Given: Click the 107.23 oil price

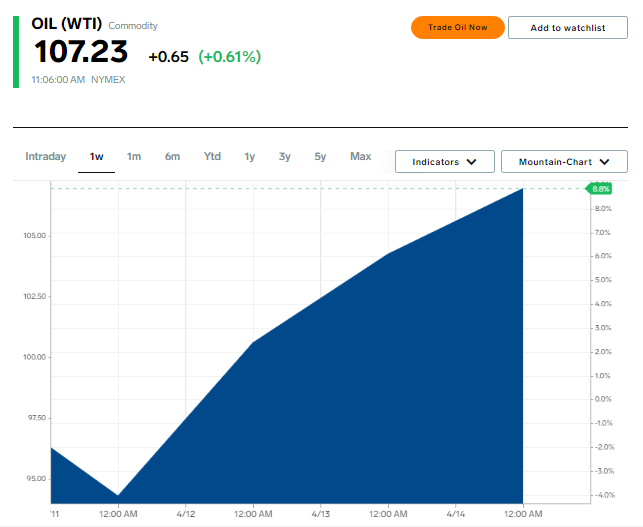Looking at the screenshot, I should [x=81, y=52].
